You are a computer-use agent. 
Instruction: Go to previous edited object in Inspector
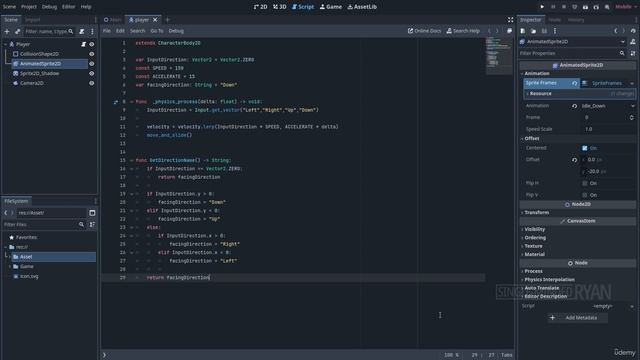coord(616,31)
